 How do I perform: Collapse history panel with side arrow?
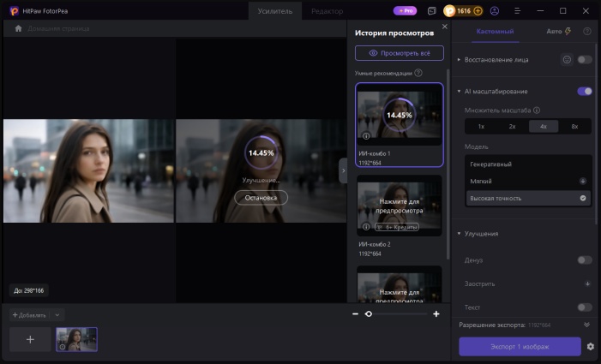click(x=343, y=170)
